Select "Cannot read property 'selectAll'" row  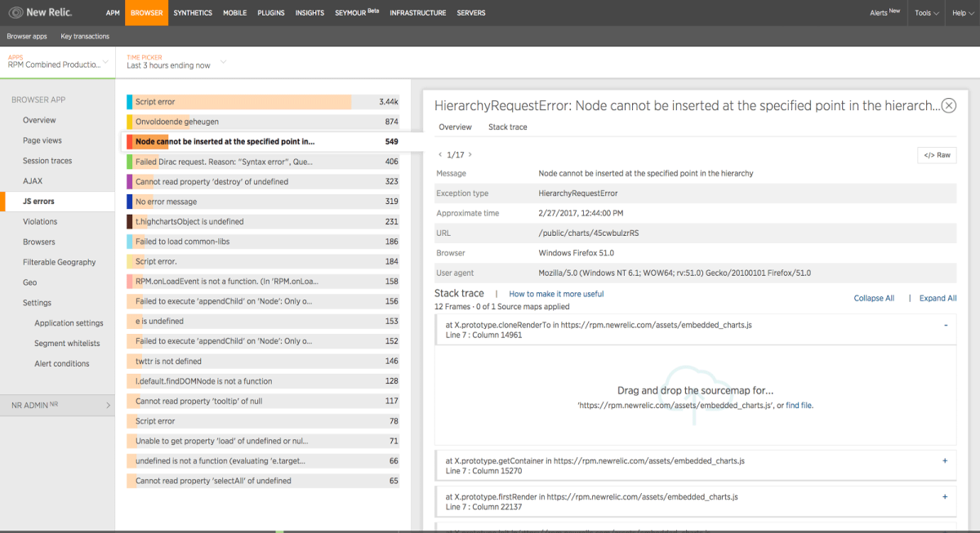point(265,481)
